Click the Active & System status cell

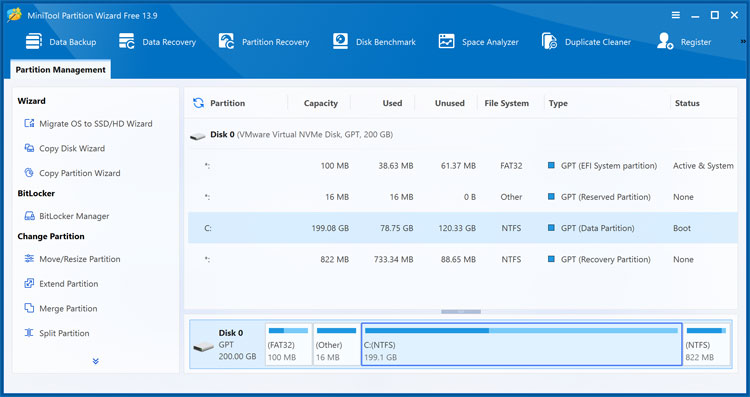[703, 166]
